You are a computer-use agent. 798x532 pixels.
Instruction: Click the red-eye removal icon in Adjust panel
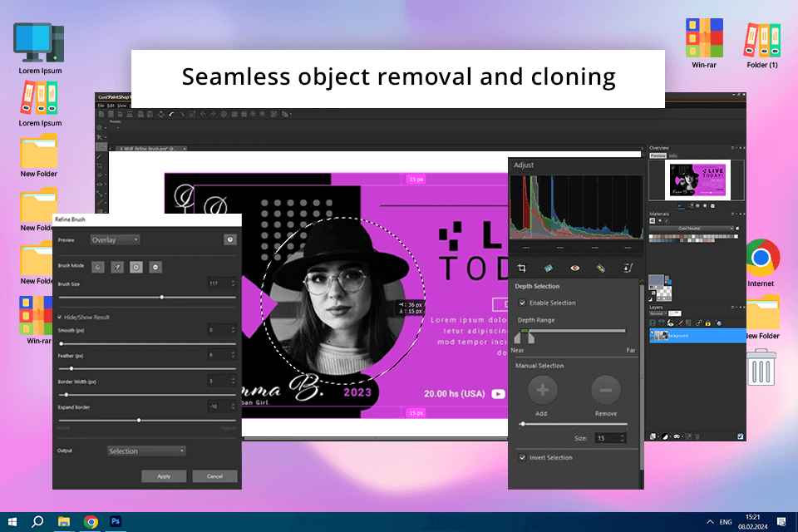pyautogui.click(x=574, y=268)
